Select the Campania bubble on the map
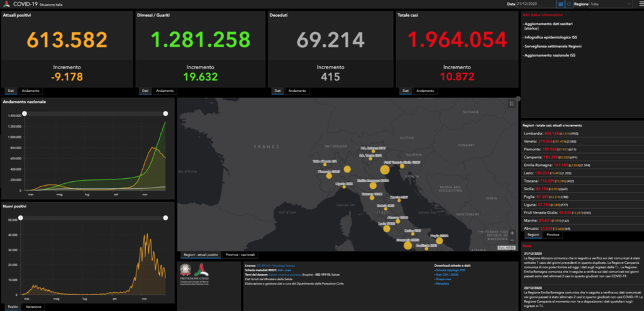 (408, 246)
